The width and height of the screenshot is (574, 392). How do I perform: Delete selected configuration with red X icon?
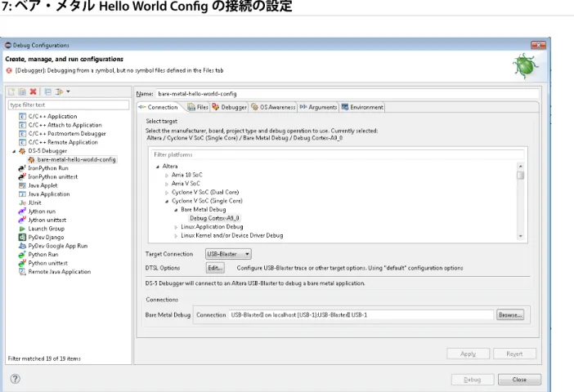click(x=34, y=91)
